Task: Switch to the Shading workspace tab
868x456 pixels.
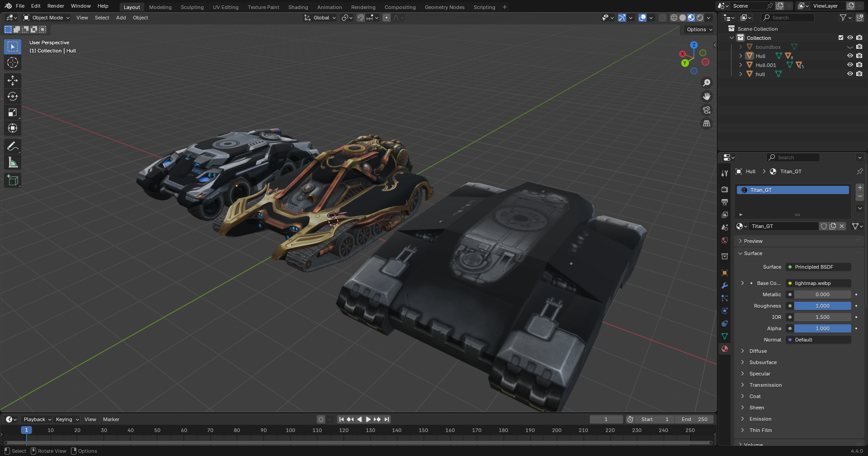Action: (298, 7)
